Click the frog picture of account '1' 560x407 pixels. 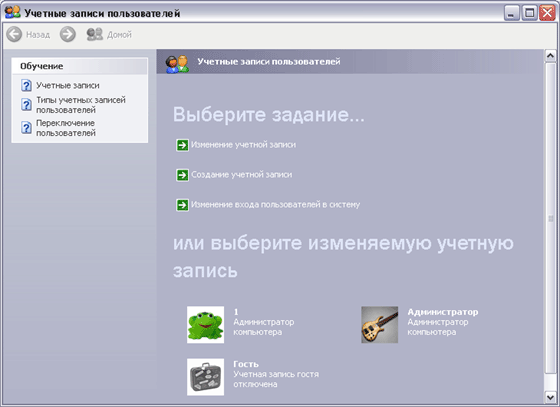click(205, 325)
